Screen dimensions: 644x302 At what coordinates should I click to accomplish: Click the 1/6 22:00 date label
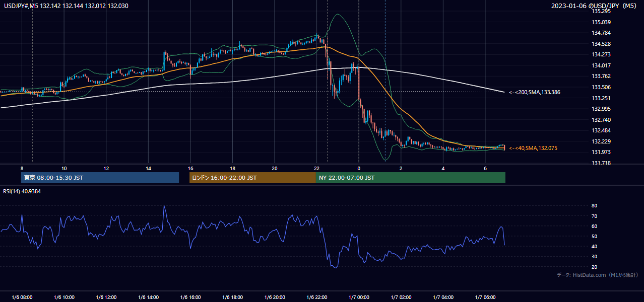coord(317,297)
